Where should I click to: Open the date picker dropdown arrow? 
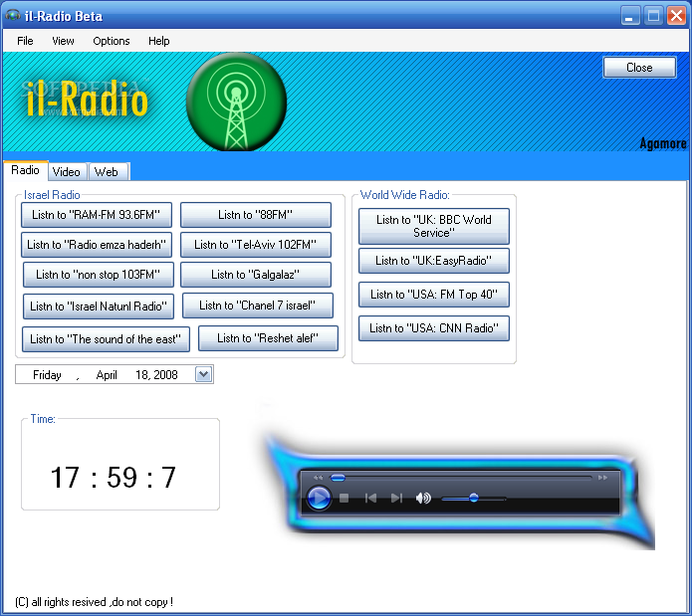pyautogui.click(x=203, y=375)
